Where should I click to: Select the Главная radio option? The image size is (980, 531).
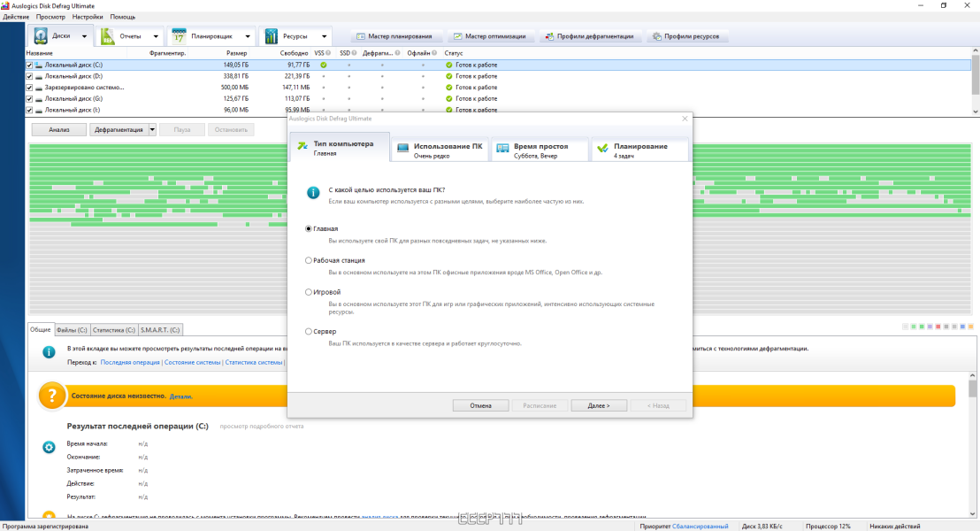click(308, 229)
